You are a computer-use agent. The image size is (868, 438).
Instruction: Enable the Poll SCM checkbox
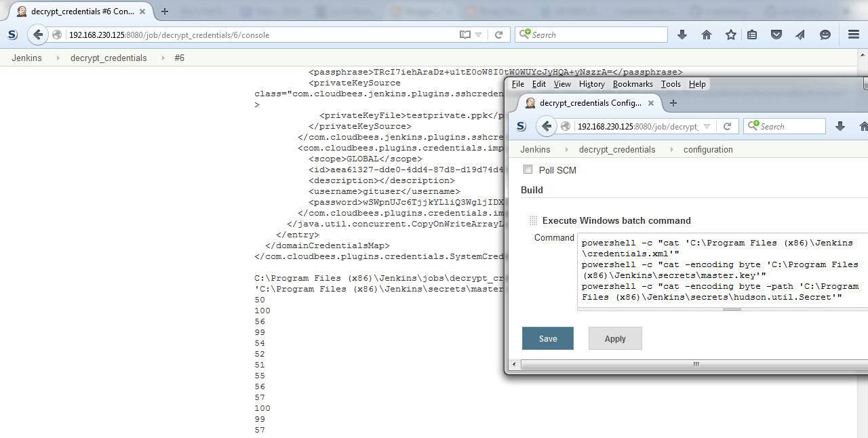pyautogui.click(x=528, y=170)
